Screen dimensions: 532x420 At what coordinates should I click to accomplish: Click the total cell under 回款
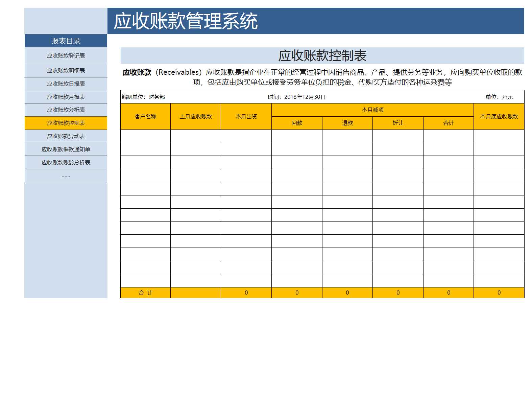pos(297,293)
